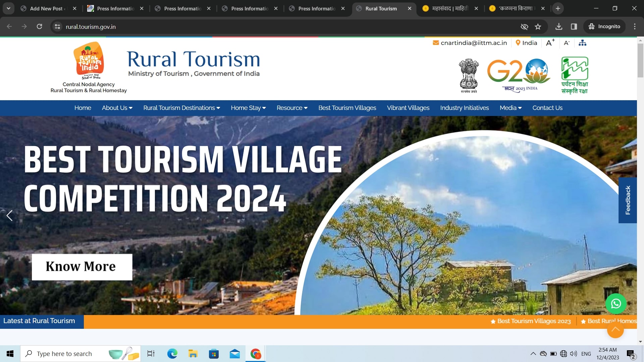This screenshot has height=362, width=644.
Task: Click the tracking protection eye icon
Action: point(524,26)
